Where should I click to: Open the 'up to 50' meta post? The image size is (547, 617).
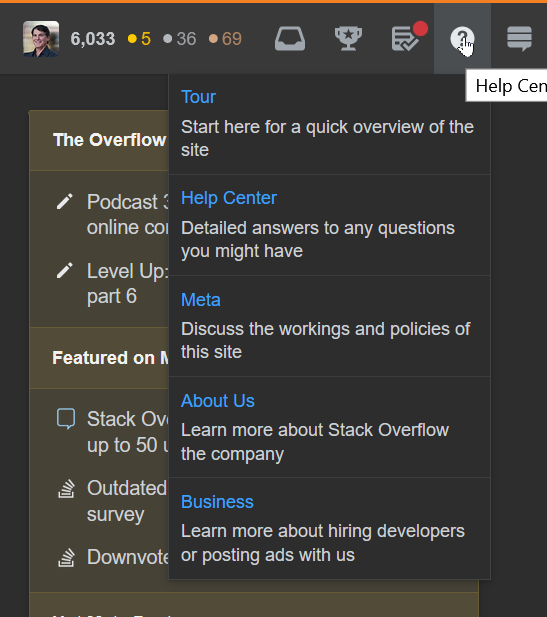tap(128, 432)
